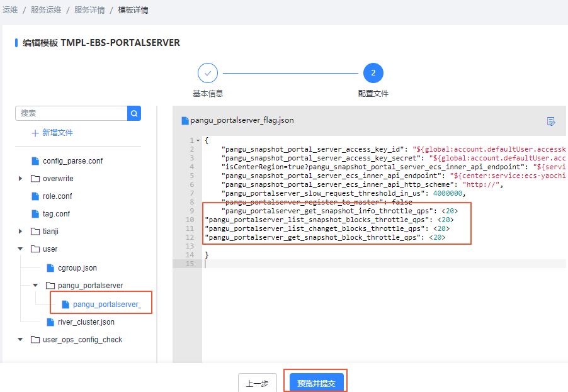Click the tag.conf file icon
The width and height of the screenshot is (568, 392).
coord(36,213)
